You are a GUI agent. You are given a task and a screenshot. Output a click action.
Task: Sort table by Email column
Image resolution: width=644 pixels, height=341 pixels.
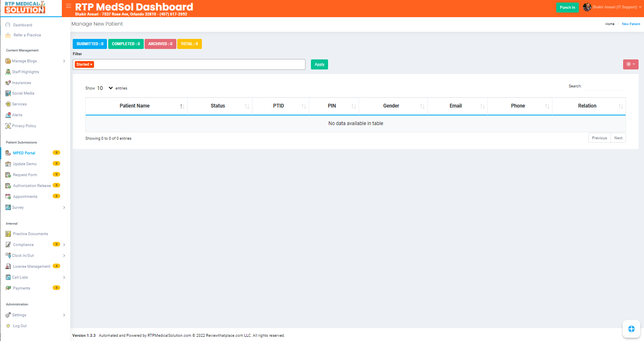pyautogui.click(x=458, y=106)
